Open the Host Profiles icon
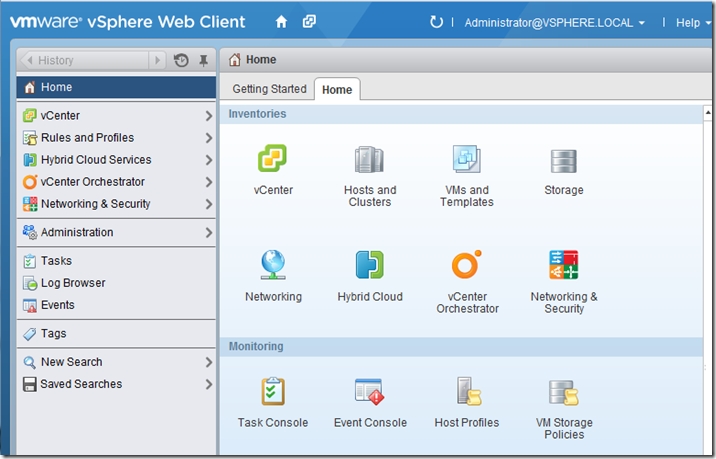This screenshot has width=716, height=459. point(469,391)
